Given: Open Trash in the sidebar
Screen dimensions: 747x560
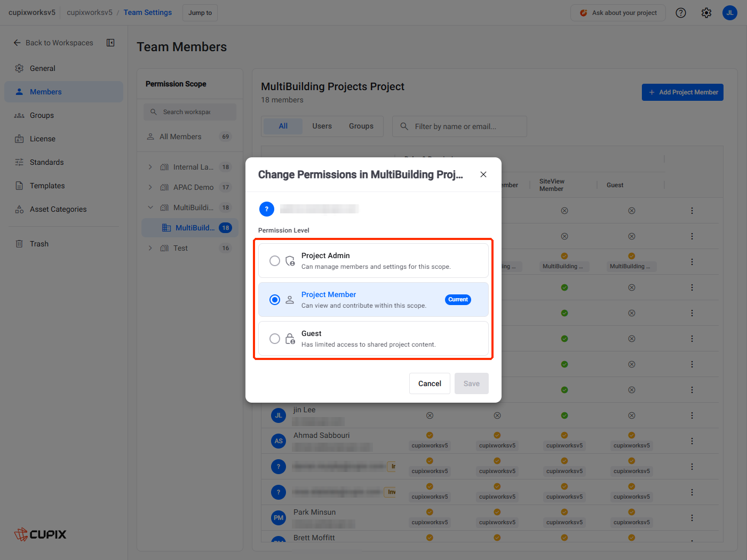Looking at the screenshot, I should [x=63, y=244].
